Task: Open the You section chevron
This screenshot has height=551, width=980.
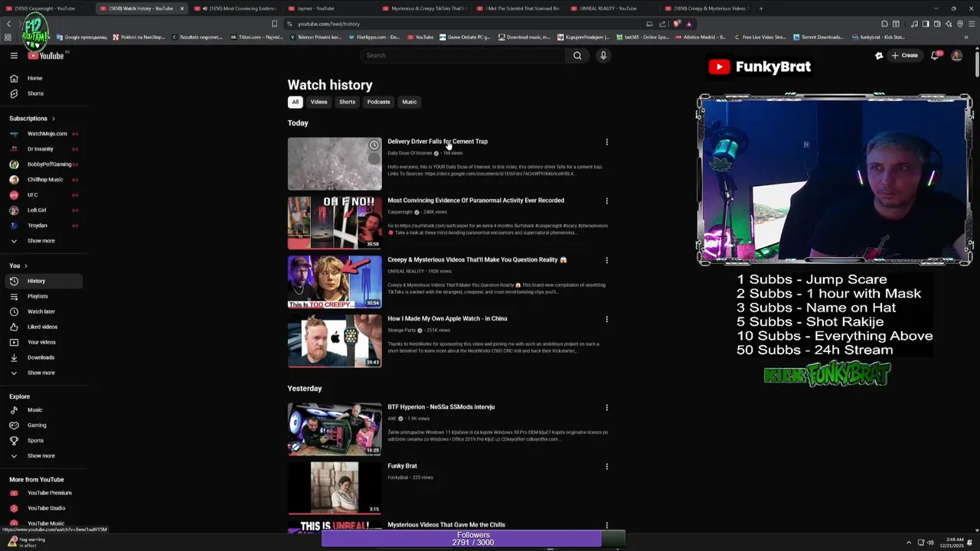Action: (x=26, y=266)
